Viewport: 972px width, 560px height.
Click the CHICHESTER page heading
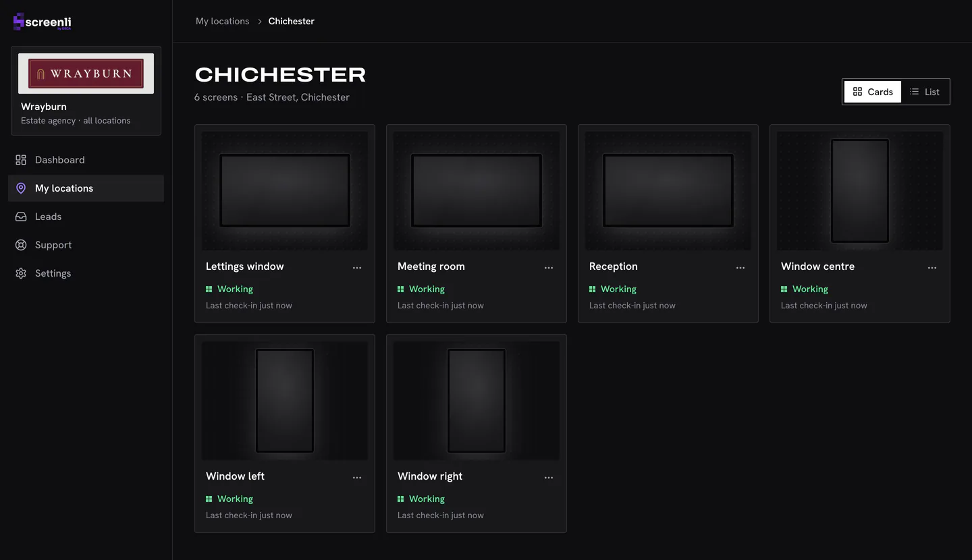280,74
